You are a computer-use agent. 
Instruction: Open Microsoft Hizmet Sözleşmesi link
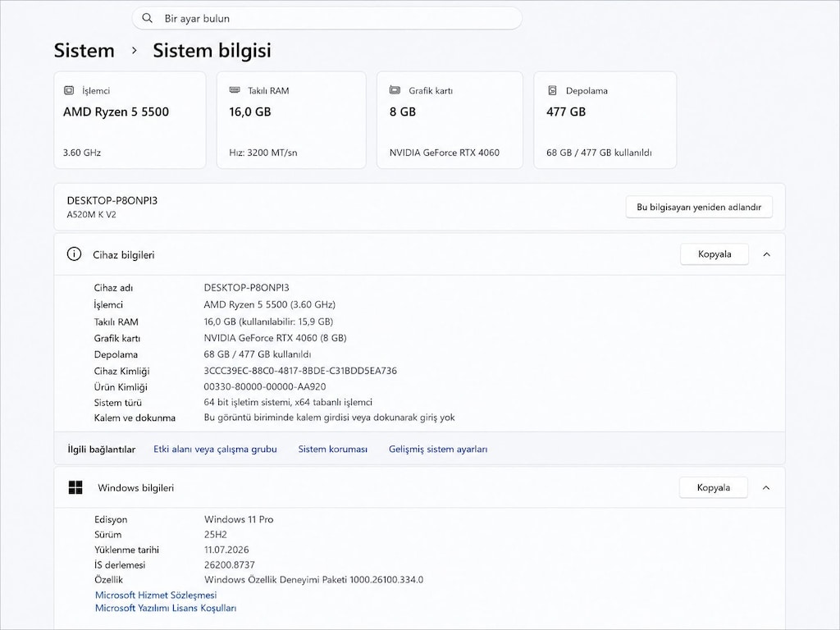point(156,595)
